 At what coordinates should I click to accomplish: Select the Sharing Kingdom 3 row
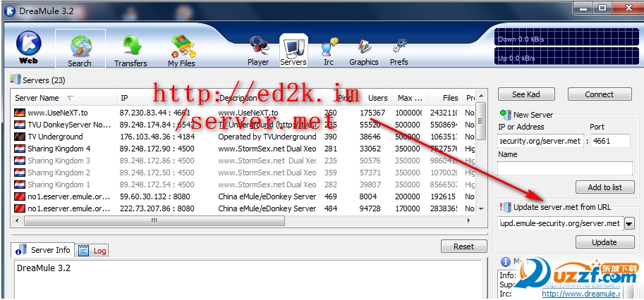244,161
